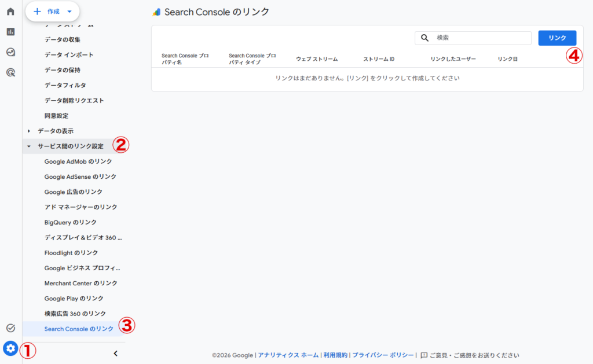
Task: Open データ削除リクエスト page
Action: [x=74, y=101]
